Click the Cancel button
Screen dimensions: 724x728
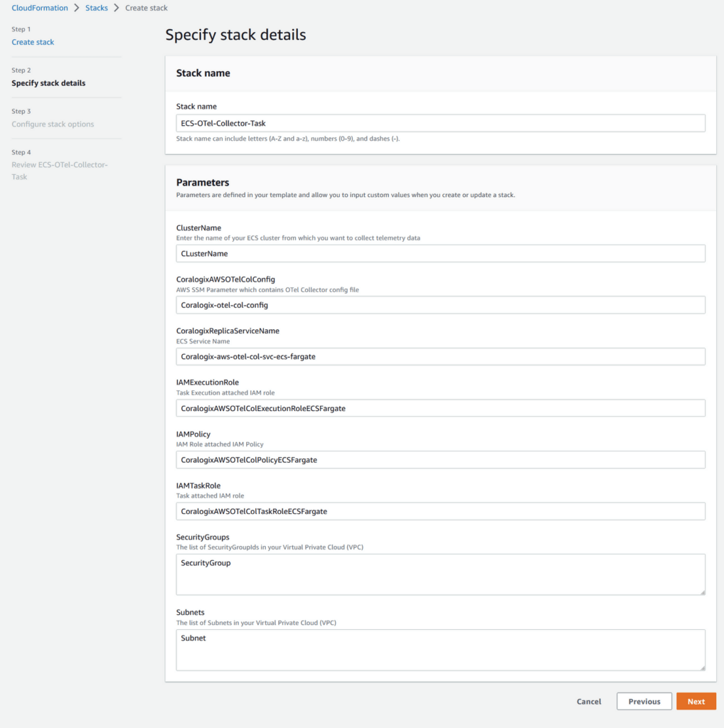pyautogui.click(x=588, y=701)
